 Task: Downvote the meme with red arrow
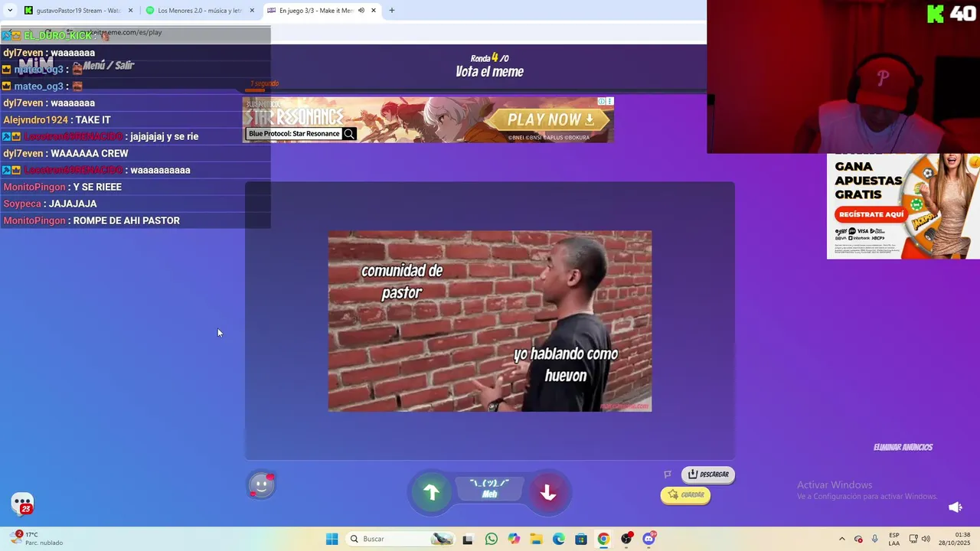[548, 493]
